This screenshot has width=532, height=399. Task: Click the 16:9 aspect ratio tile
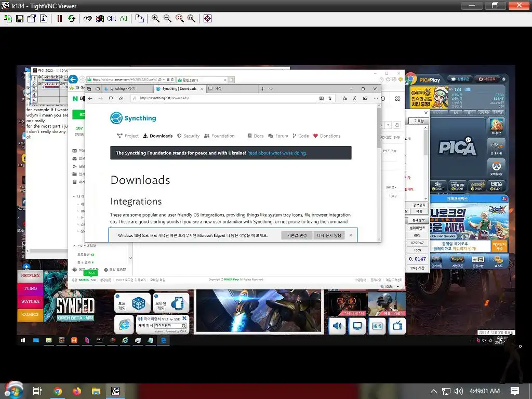tap(377, 326)
